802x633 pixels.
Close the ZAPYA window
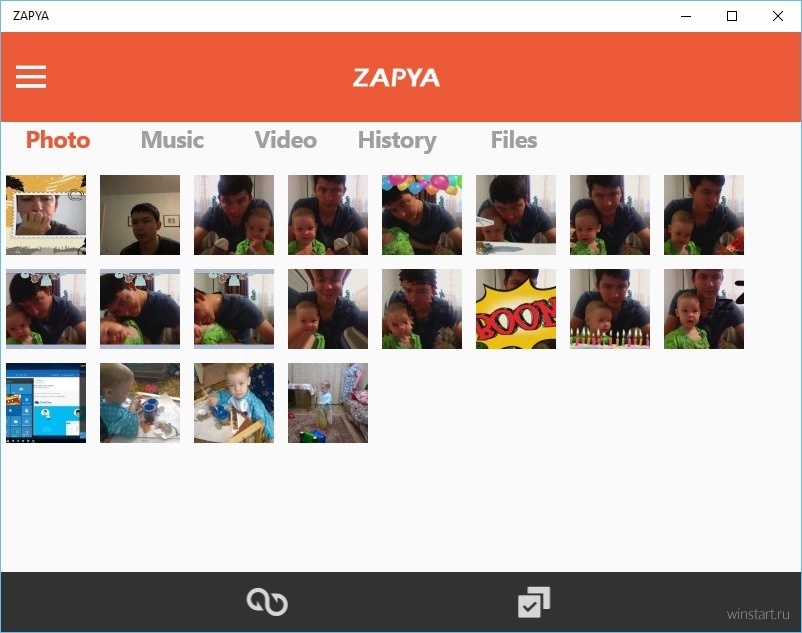[777, 16]
